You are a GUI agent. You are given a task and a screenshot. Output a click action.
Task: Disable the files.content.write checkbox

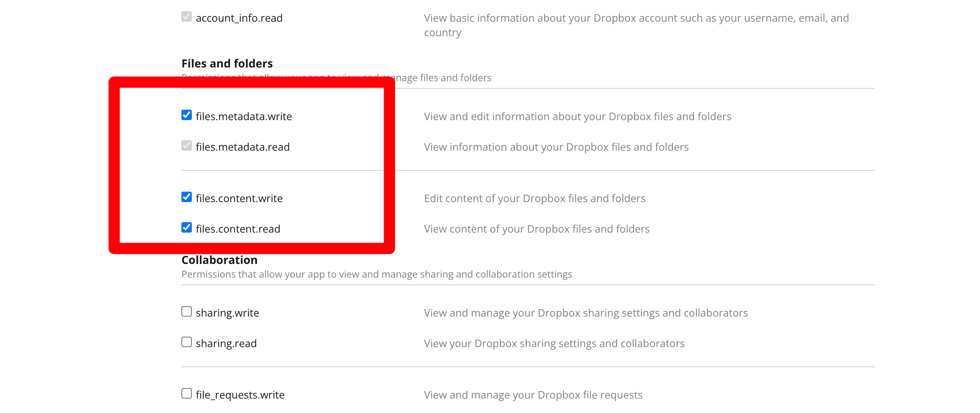pos(187,197)
